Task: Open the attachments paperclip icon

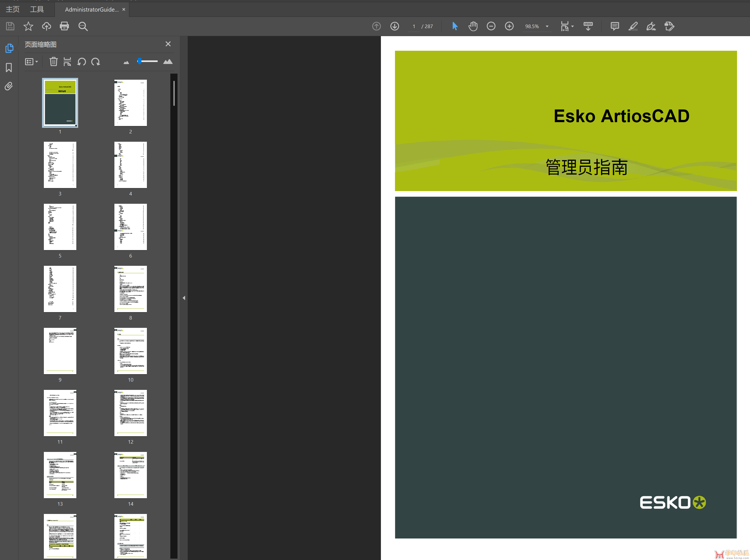Action: pos(9,86)
